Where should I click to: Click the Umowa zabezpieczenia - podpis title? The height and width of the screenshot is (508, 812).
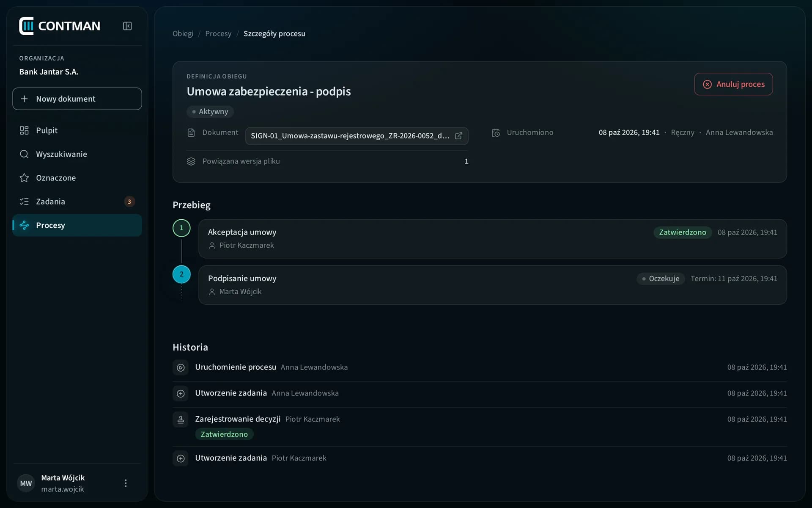click(269, 91)
